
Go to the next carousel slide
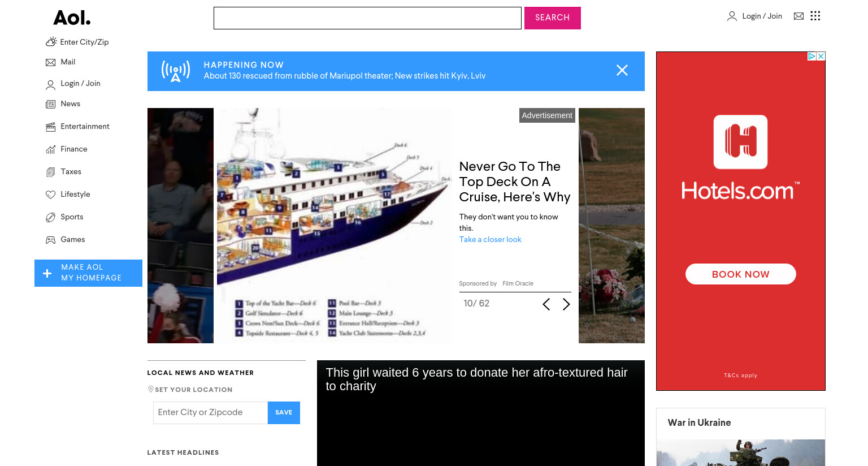566,304
